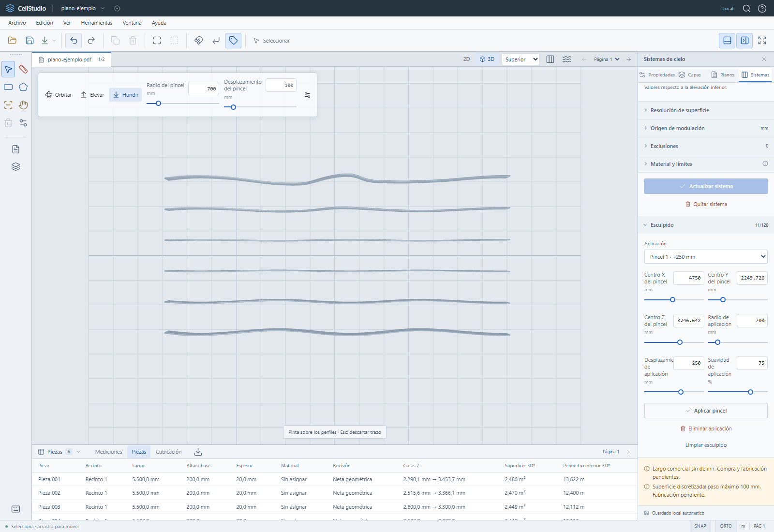Screen dimensions: 774x532
Task: Open the layers icon in left sidebar
Action: click(x=15, y=167)
